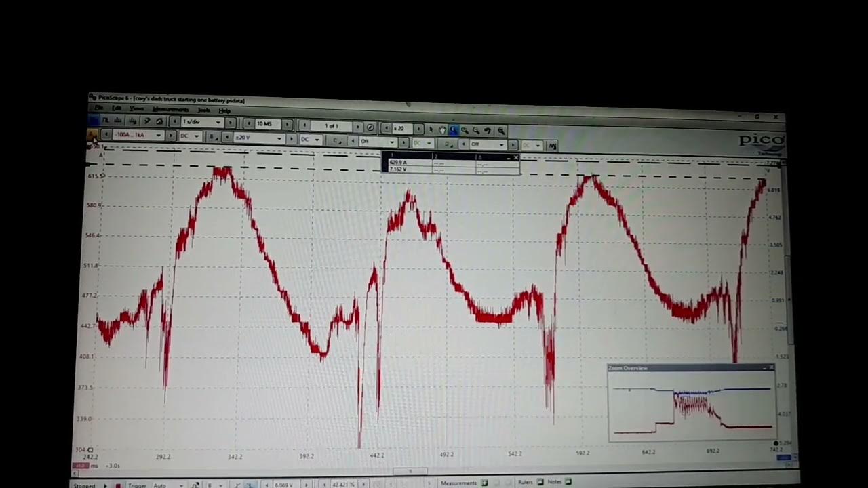Go to next buffer waveform
This screenshot has width=868, height=488.
(357, 127)
